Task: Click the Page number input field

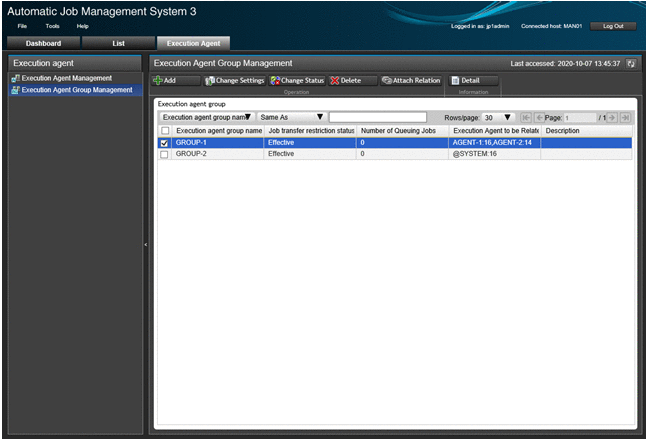Action: (x=580, y=118)
